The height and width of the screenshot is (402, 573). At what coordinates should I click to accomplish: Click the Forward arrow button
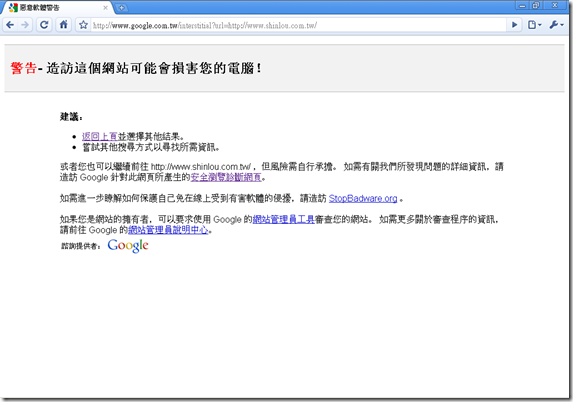click(25, 25)
